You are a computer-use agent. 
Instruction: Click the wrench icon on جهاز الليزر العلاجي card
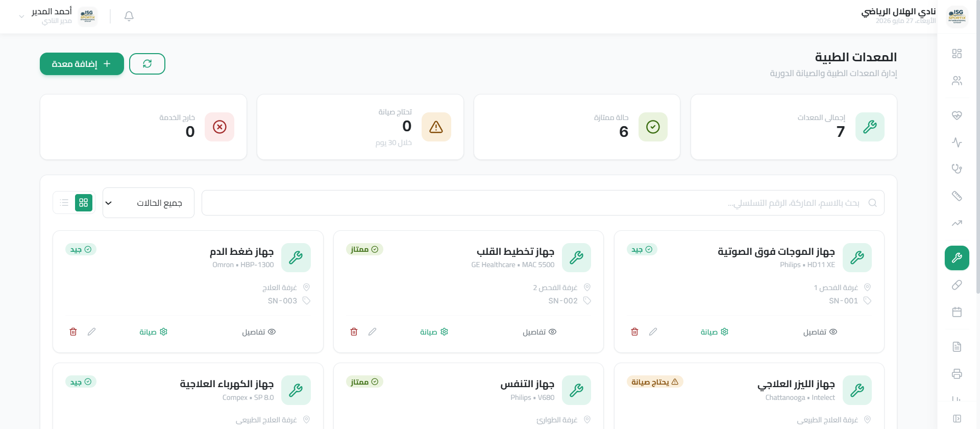857,390
